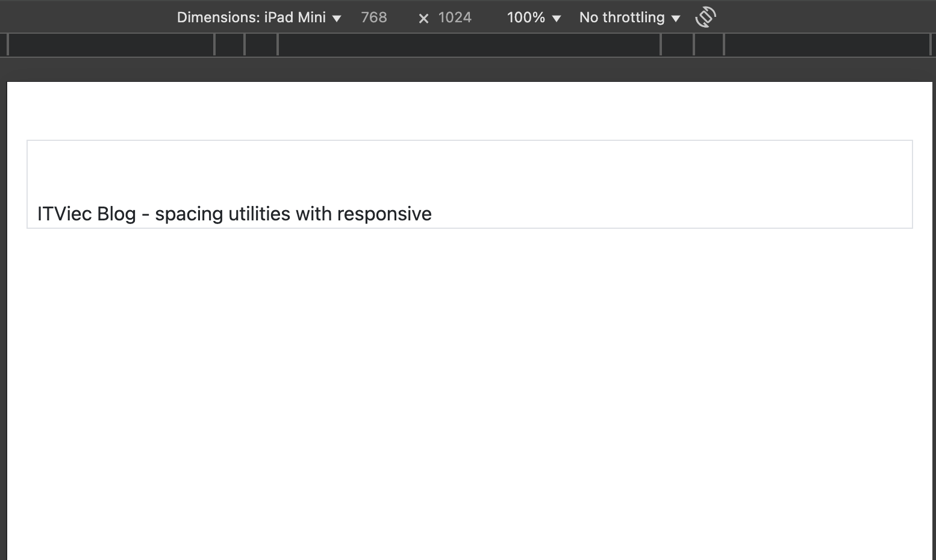The image size is (936, 560).
Task: Open the No throttling dropdown
Action: pos(629,17)
